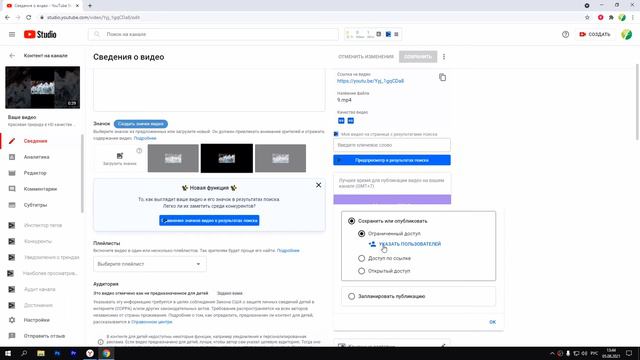Open the three-dot more options menu

pyautogui.click(x=444, y=57)
